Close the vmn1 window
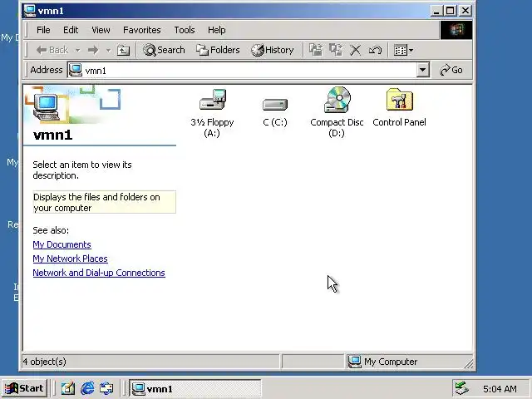Image resolution: width=532 pixels, height=399 pixels. click(x=465, y=11)
